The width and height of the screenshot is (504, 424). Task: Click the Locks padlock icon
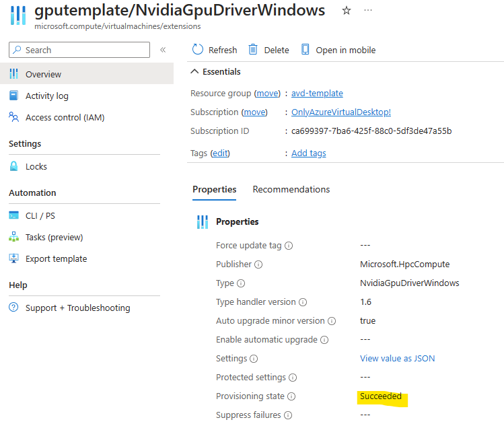pos(13,166)
